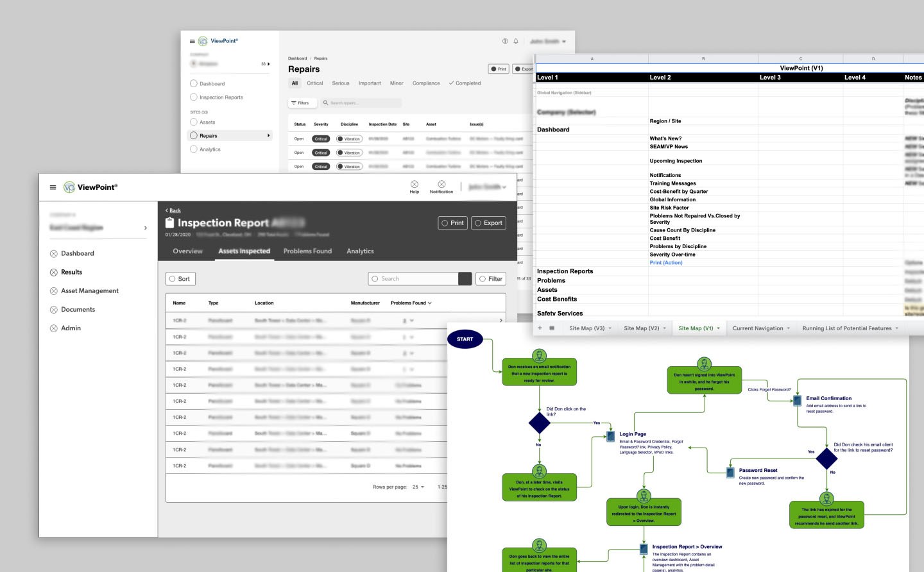Click the Help icon in the Inspection Report header
The width and height of the screenshot is (924, 572).
point(415,185)
